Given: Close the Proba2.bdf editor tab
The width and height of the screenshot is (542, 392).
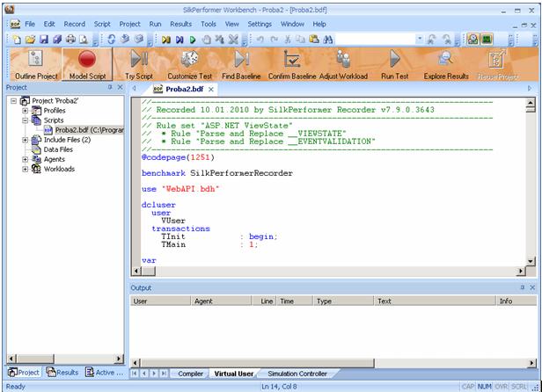Looking at the screenshot, I should click(x=211, y=89).
